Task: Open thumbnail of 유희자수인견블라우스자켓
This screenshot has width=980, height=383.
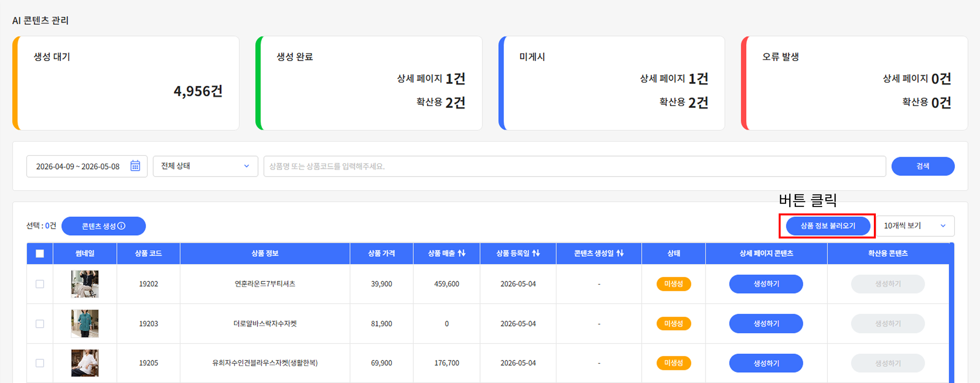Action: [85, 363]
